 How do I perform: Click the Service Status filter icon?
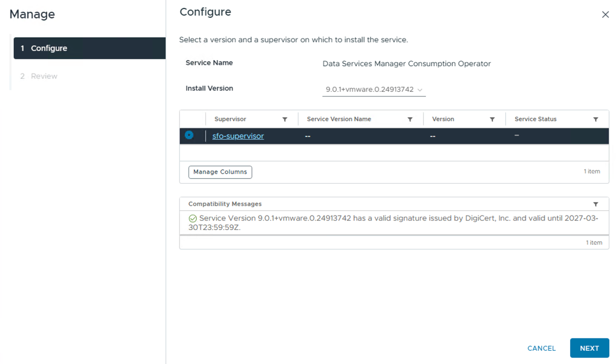click(595, 119)
